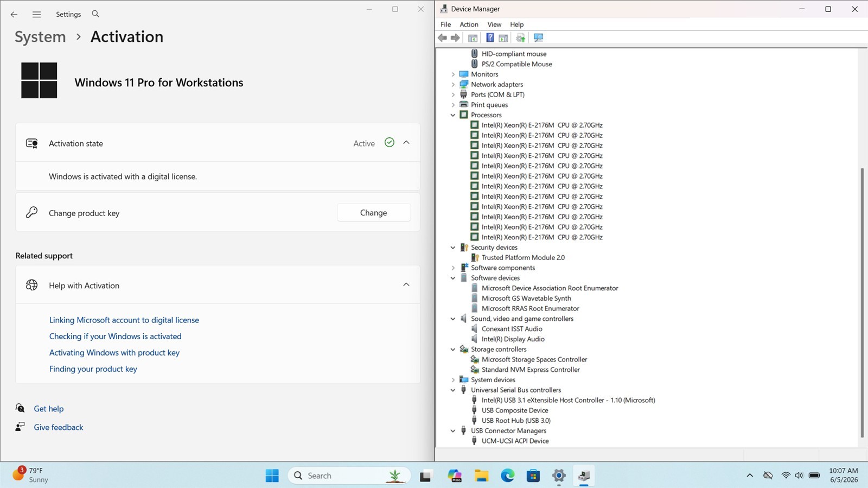The width and height of the screenshot is (868, 488).
Task: Select UCM-UCSI ACPI Device
Action: (x=515, y=441)
